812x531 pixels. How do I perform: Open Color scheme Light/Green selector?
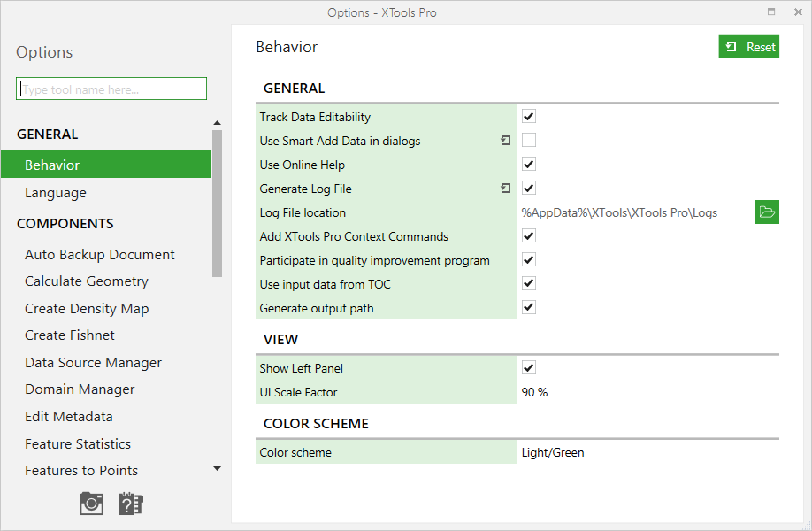click(x=553, y=452)
